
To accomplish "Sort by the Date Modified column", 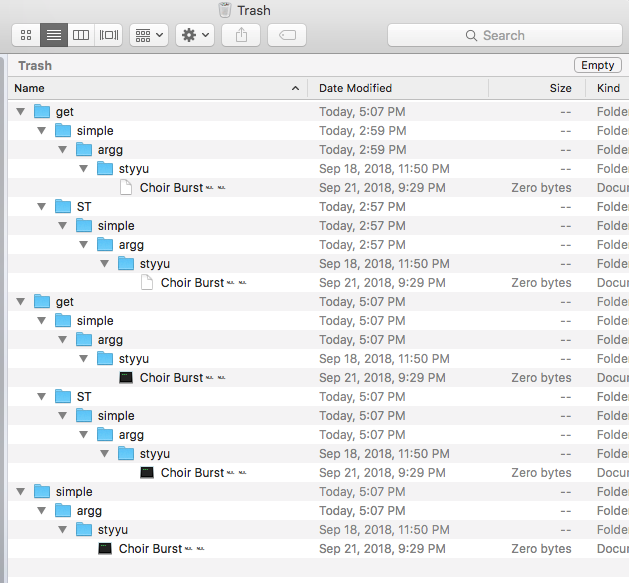I will coord(398,88).
